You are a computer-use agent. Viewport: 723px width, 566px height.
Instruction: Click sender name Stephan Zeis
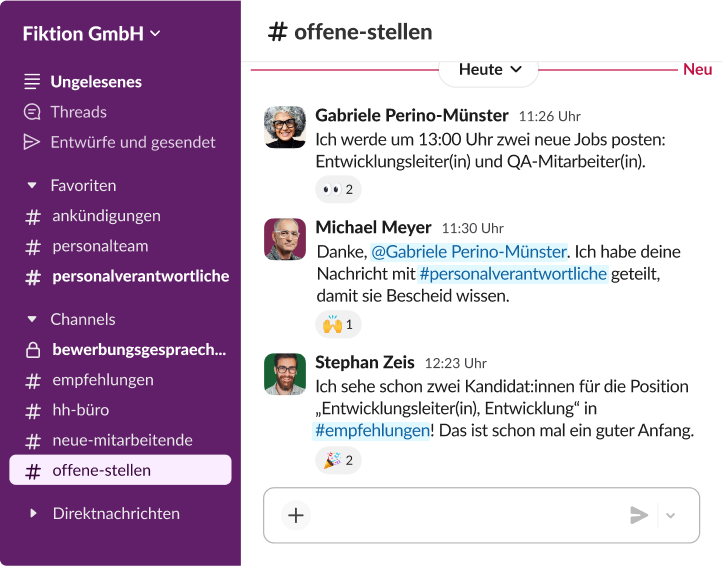click(365, 362)
